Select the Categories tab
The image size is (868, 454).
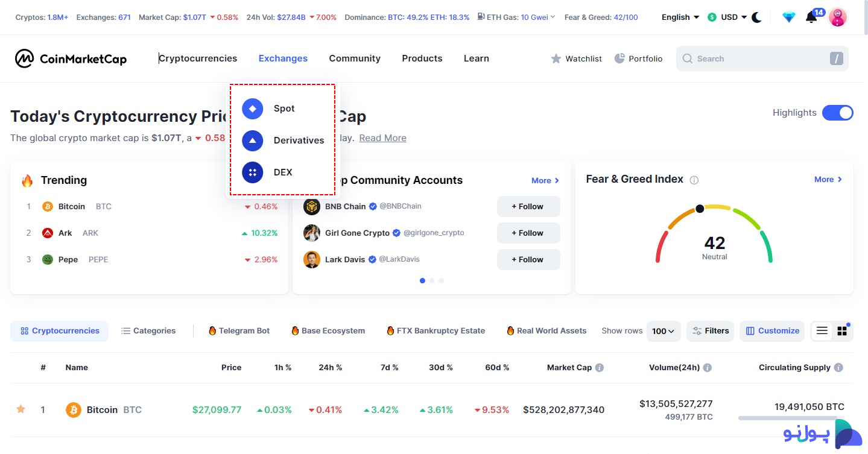pos(148,331)
